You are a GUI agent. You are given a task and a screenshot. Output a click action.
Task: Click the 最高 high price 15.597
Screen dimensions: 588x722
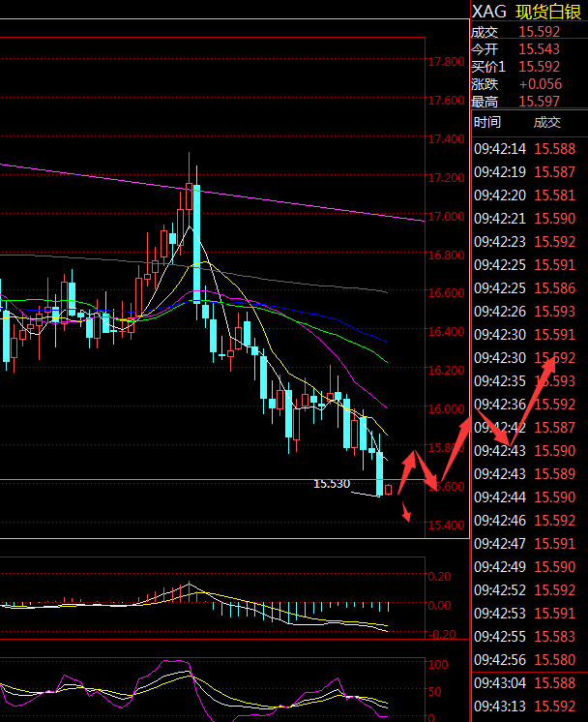click(x=540, y=102)
